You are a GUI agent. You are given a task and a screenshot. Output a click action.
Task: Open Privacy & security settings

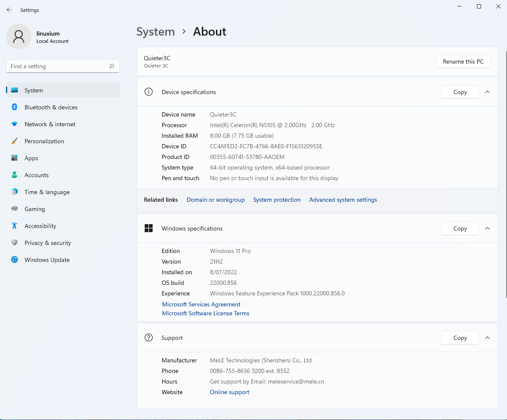coord(63,243)
